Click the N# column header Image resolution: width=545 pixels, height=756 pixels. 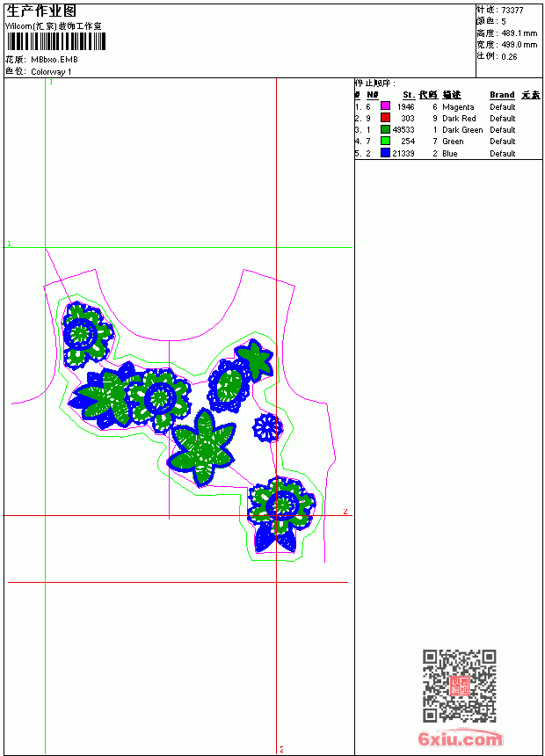pos(373,95)
